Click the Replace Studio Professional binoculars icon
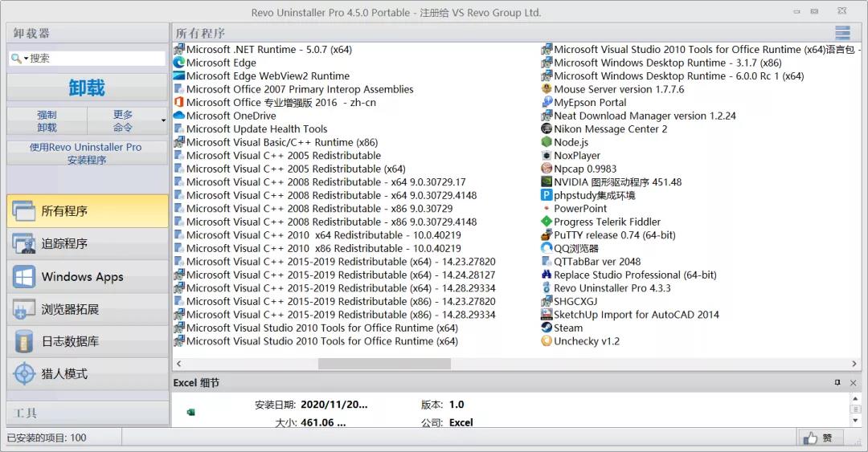Viewport: 868px width, 452px height. 547,275
